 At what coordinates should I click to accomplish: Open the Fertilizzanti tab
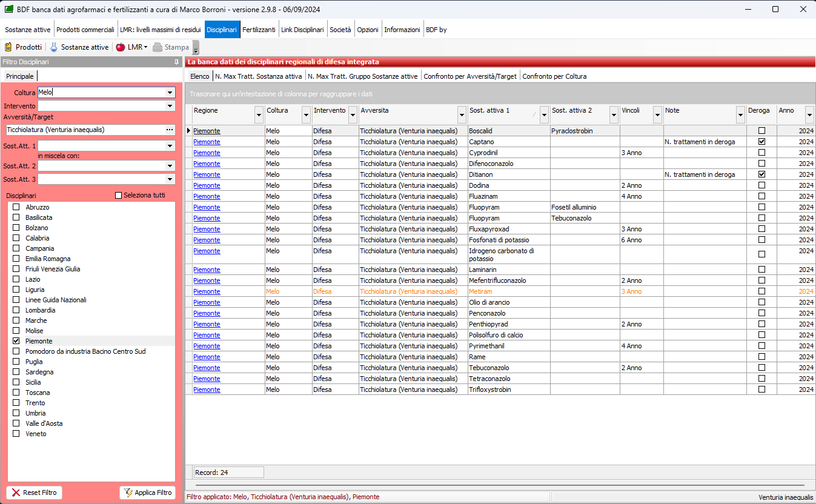(259, 30)
